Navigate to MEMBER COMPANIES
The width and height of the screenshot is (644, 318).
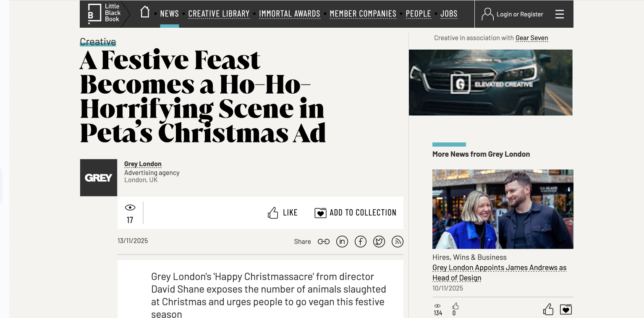pos(363,13)
